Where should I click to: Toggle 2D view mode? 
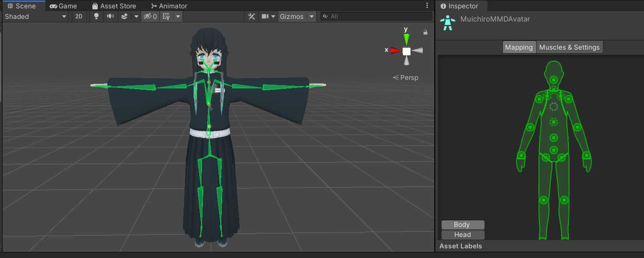pos(78,16)
